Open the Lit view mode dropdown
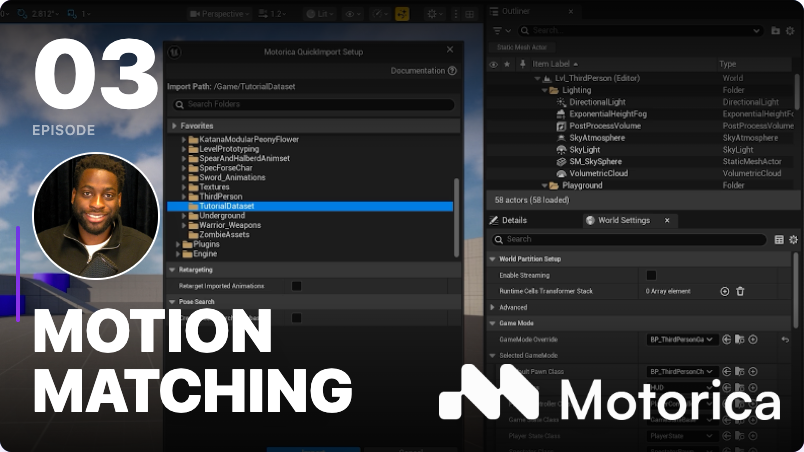Image resolution: width=804 pixels, height=452 pixels. pyautogui.click(x=320, y=14)
